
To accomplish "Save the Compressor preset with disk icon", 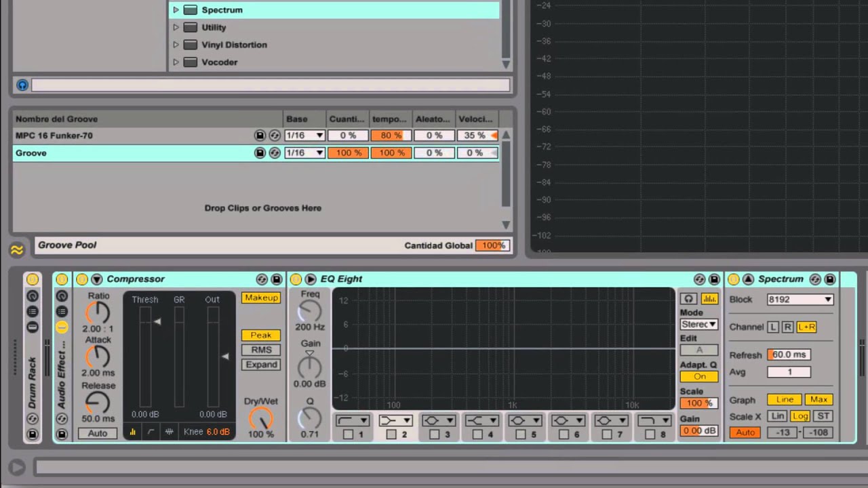I will pos(276,279).
